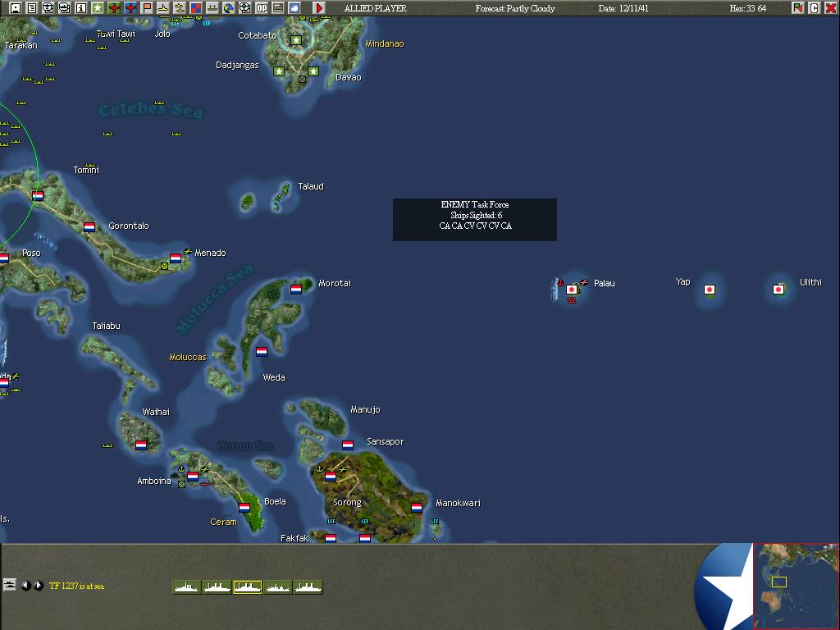Click the task force list icon beside arrows

point(10,584)
